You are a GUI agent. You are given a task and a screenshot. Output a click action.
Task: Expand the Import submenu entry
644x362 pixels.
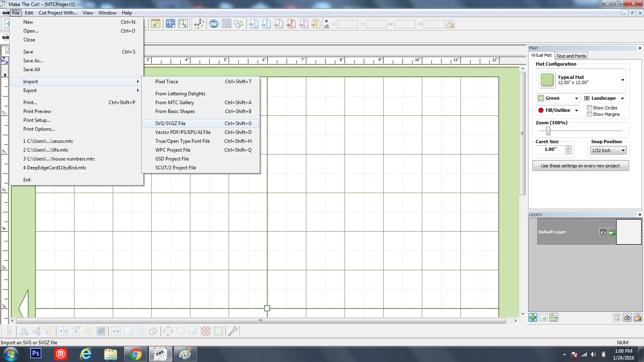point(77,82)
